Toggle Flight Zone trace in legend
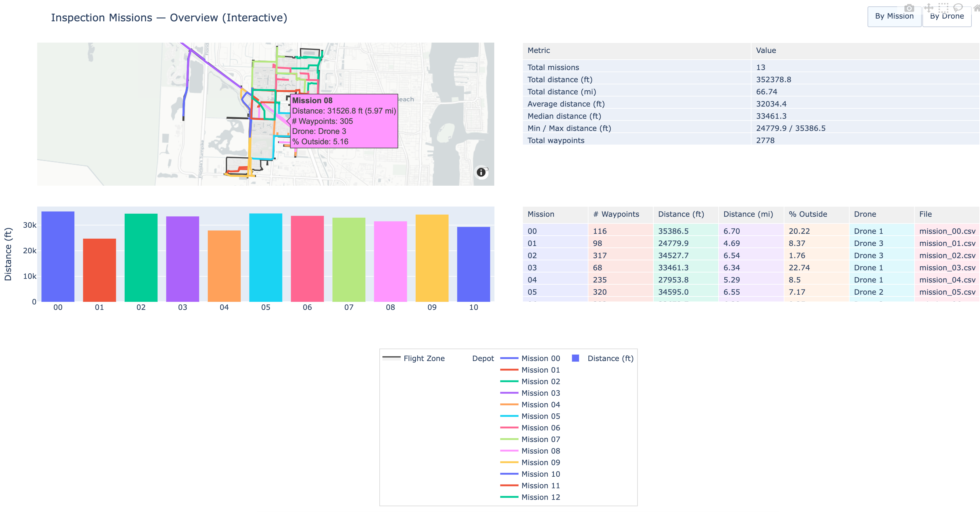This screenshot has width=980, height=512. [x=424, y=358]
